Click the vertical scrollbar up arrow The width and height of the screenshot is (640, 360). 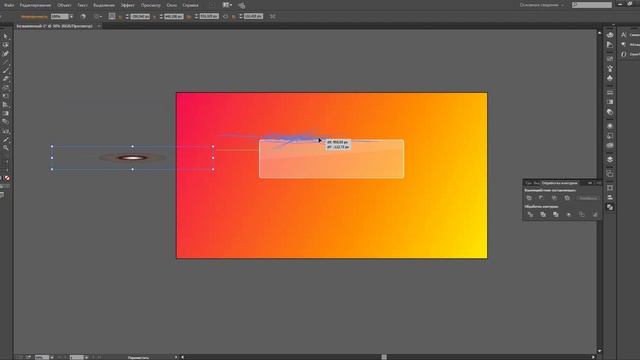pyautogui.click(x=599, y=33)
